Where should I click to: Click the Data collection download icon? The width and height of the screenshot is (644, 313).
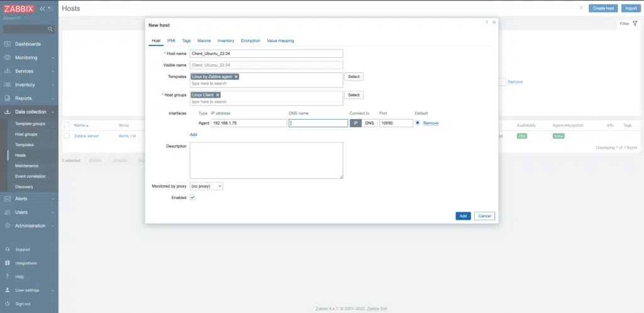click(x=8, y=112)
